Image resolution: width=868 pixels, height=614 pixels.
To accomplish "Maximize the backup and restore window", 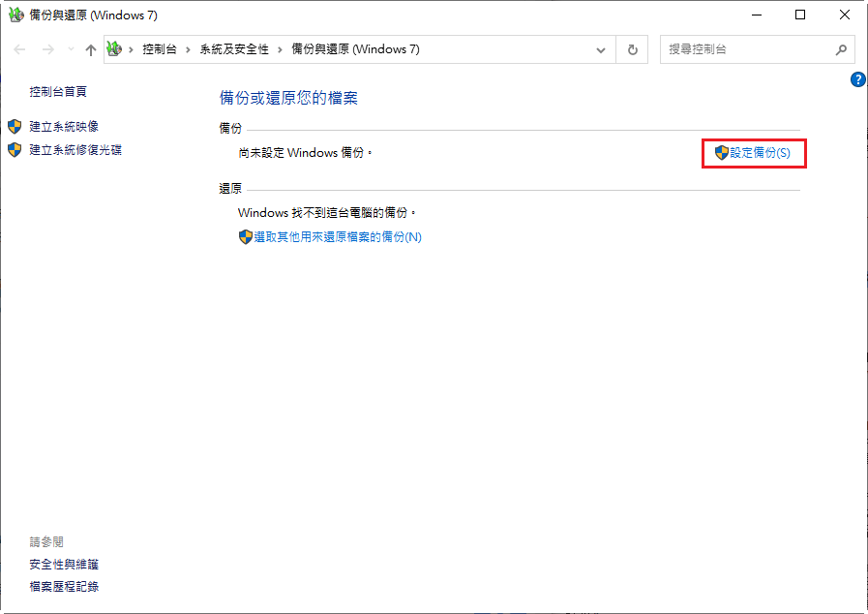I will (800, 15).
